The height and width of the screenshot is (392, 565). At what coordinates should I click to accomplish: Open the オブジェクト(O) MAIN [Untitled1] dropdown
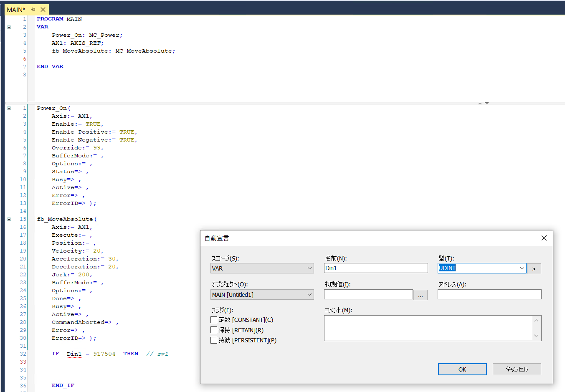point(262,295)
